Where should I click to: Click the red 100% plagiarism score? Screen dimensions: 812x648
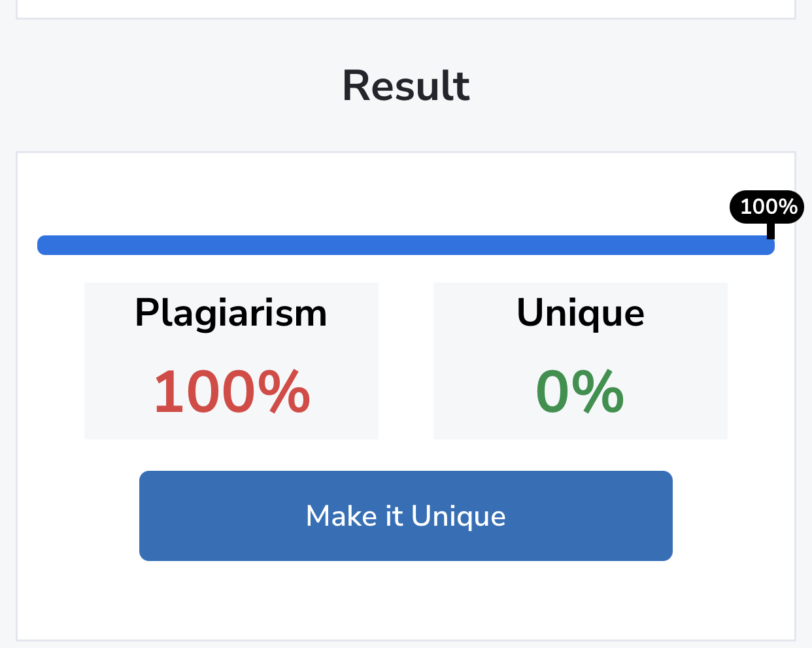[231, 392]
